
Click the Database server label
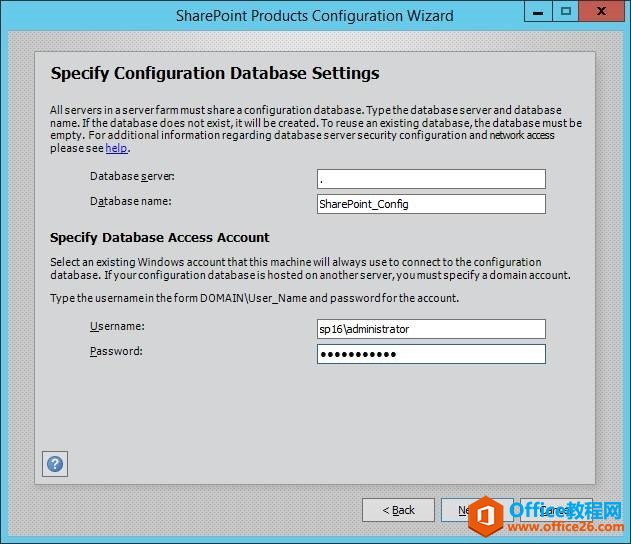point(132,176)
